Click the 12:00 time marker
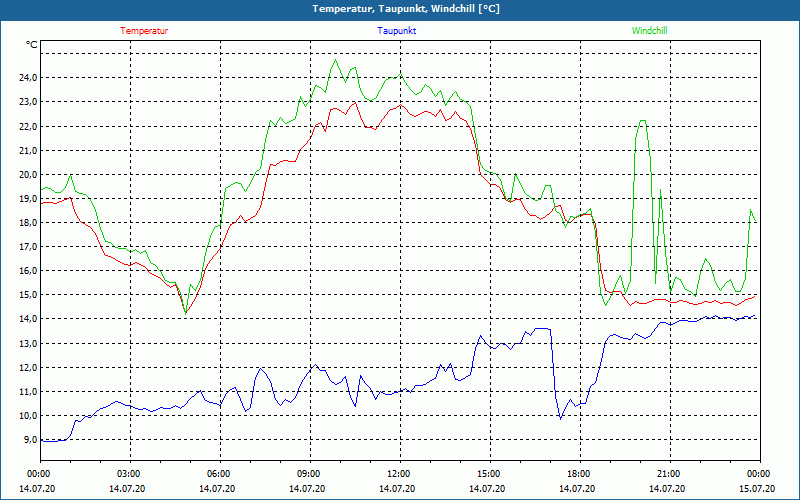800x500 pixels. click(x=399, y=474)
